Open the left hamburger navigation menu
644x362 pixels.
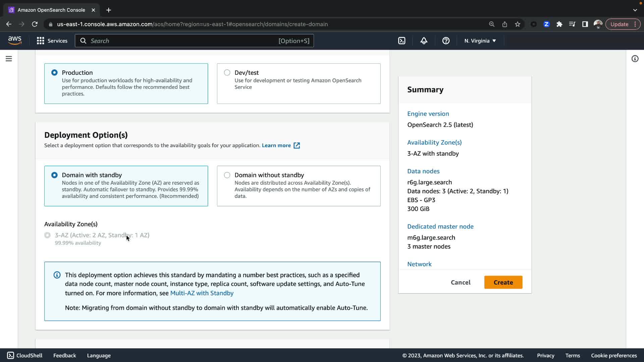tap(9, 59)
